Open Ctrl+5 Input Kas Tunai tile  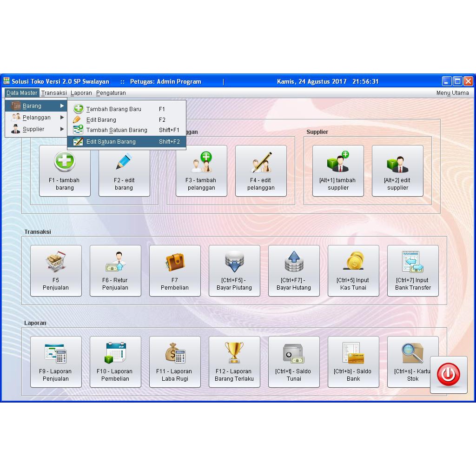click(x=353, y=271)
